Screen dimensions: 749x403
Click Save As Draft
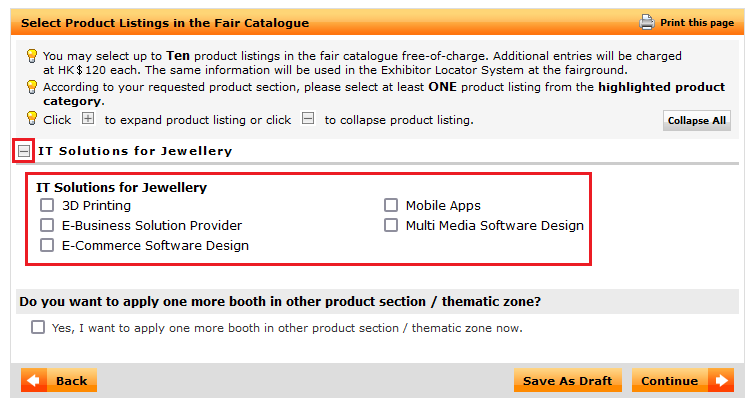(567, 381)
